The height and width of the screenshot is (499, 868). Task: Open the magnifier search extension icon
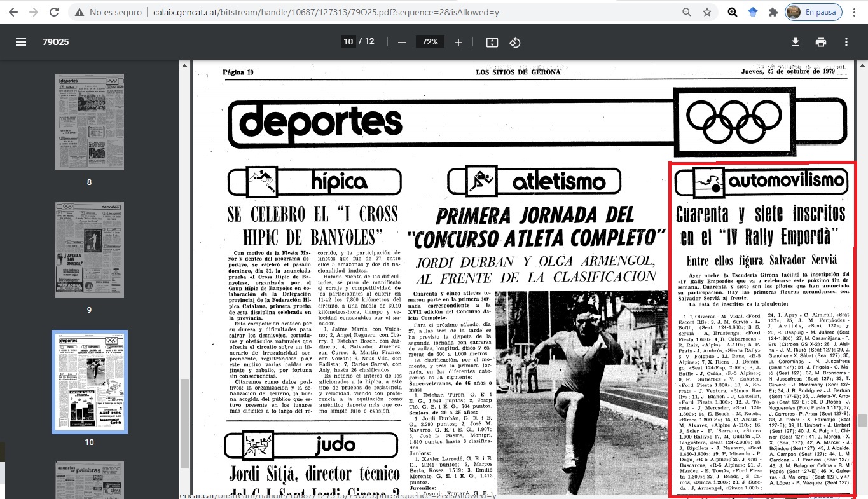(x=733, y=12)
